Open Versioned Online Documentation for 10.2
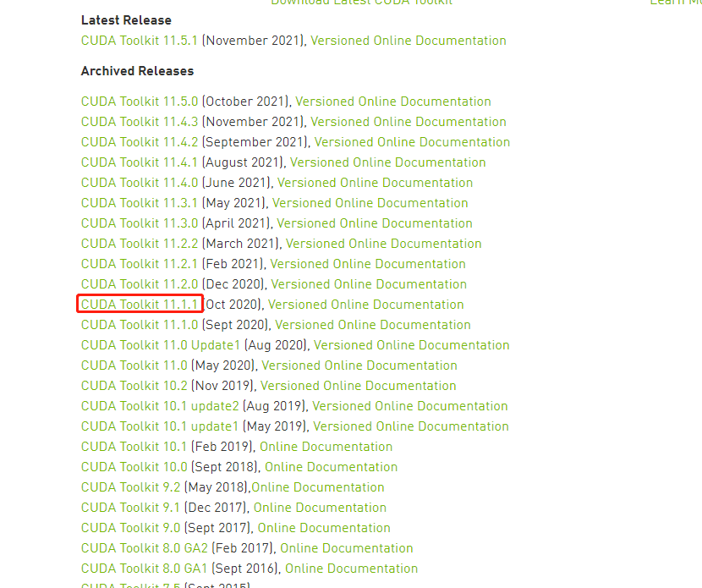 (359, 386)
